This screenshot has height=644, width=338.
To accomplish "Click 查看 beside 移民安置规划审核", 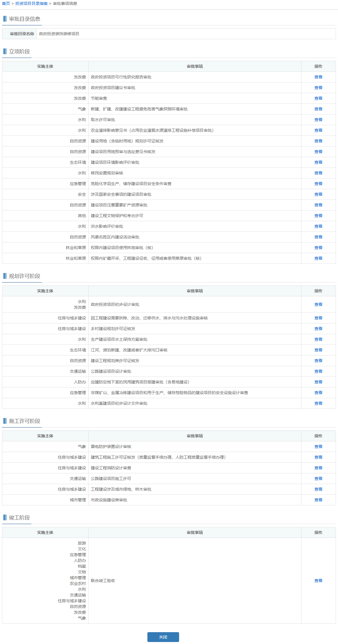I will pyautogui.click(x=318, y=173).
